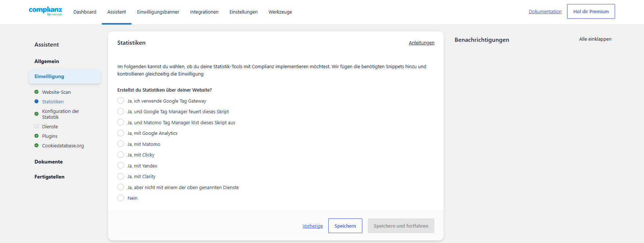The height and width of the screenshot is (243, 644).
Task: Choose 'Ja, mit Google Analytics' option
Action: (x=121, y=133)
